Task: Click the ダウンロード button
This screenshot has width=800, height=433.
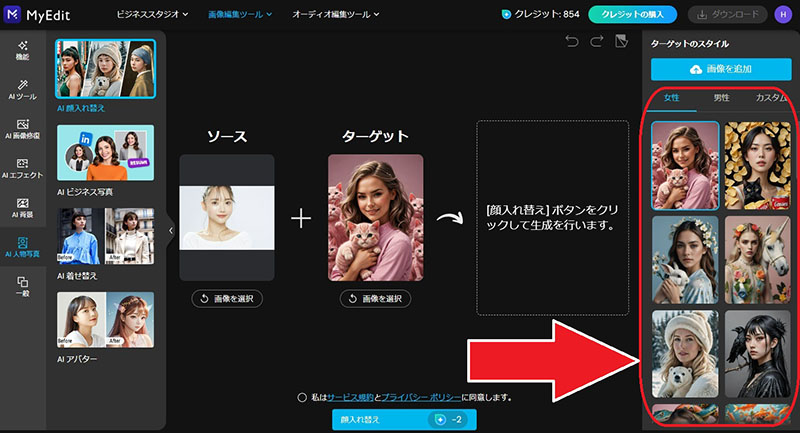Action: coord(728,14)
